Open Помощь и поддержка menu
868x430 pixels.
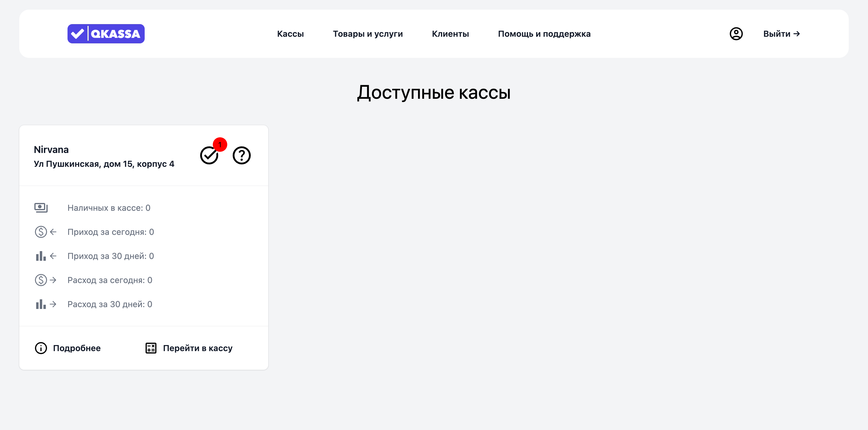tap(544, 34)
